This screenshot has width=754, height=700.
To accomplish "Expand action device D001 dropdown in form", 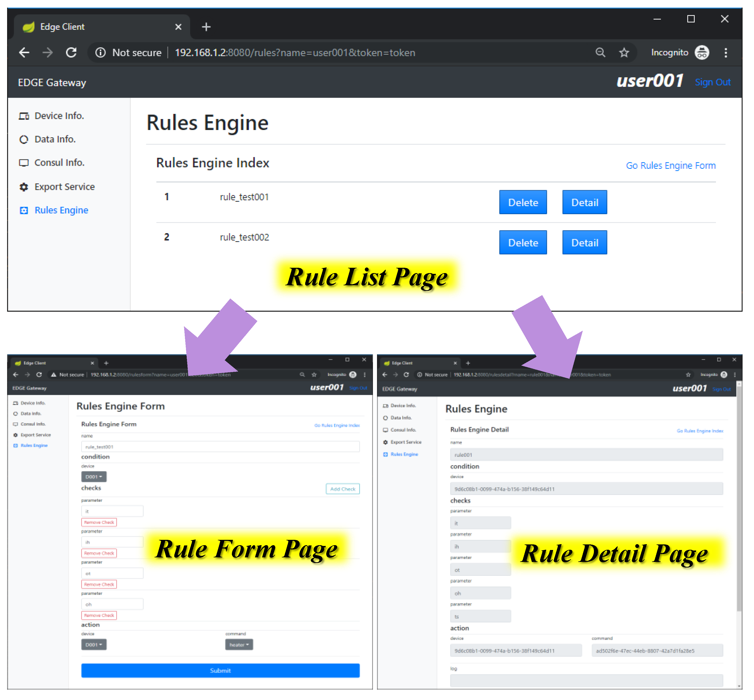I will pyautogui.click(x=94, y=644).
